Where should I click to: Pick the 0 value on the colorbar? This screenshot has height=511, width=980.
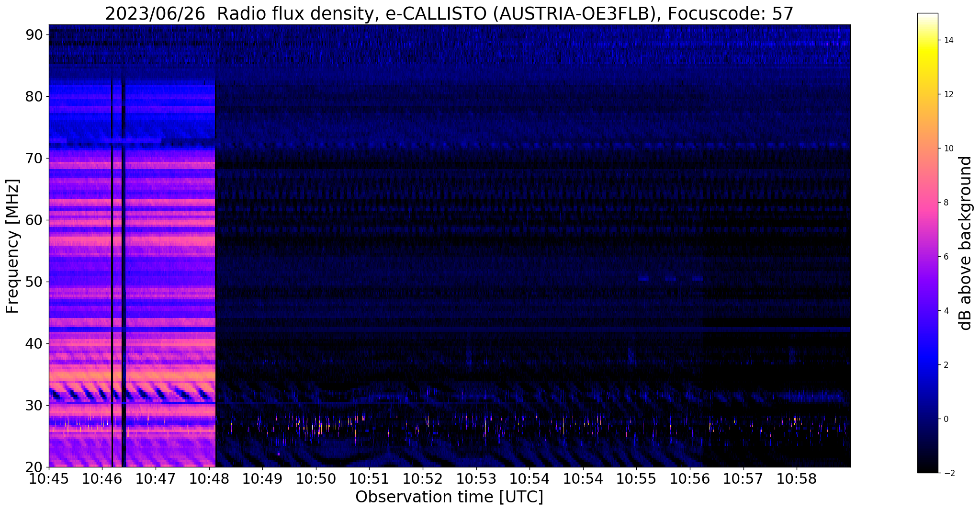945,419
